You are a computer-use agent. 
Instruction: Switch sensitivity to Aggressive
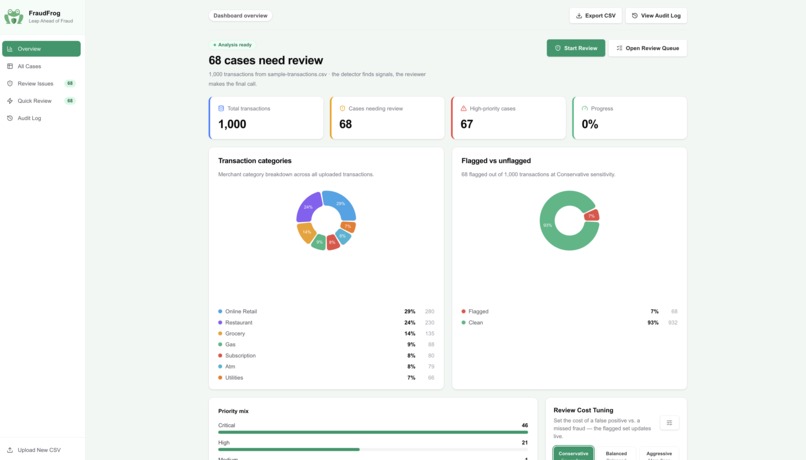pyautogui.click(x=659, y=453)
